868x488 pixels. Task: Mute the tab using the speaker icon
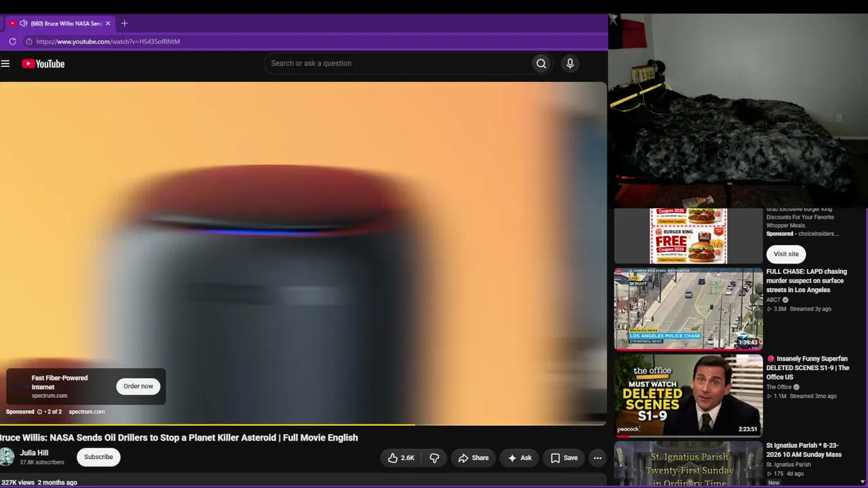(x=23, y=23)
